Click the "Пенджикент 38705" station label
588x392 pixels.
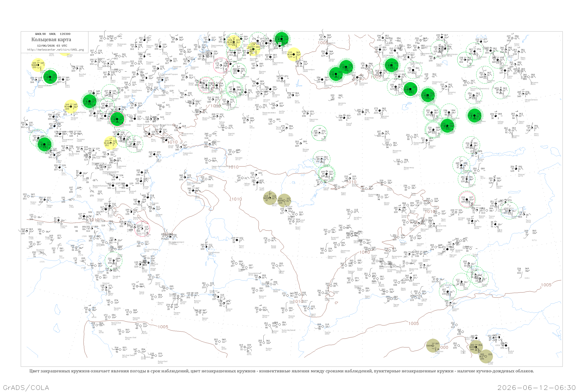tap(401, 271)
